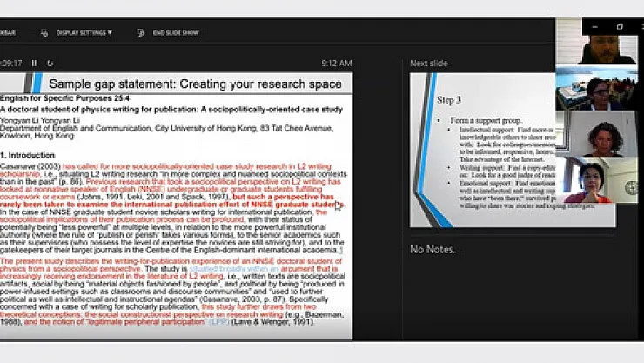Reset the slide timer
This screenshot has width=644, height=363.
(50, 63)
